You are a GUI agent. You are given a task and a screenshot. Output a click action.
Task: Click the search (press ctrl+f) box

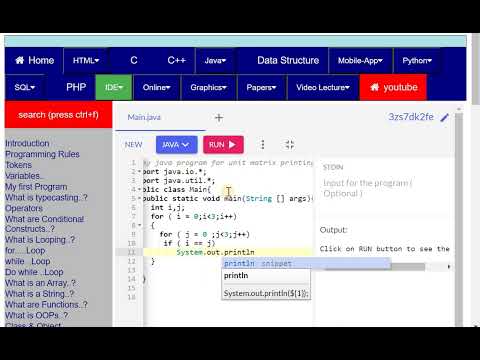point(58,115)
